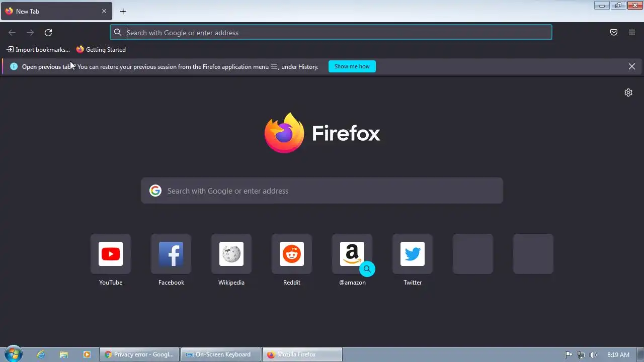This screenshot has width=644, height=362.
Task: Click the reload page icon
Action: coord(48,33)
